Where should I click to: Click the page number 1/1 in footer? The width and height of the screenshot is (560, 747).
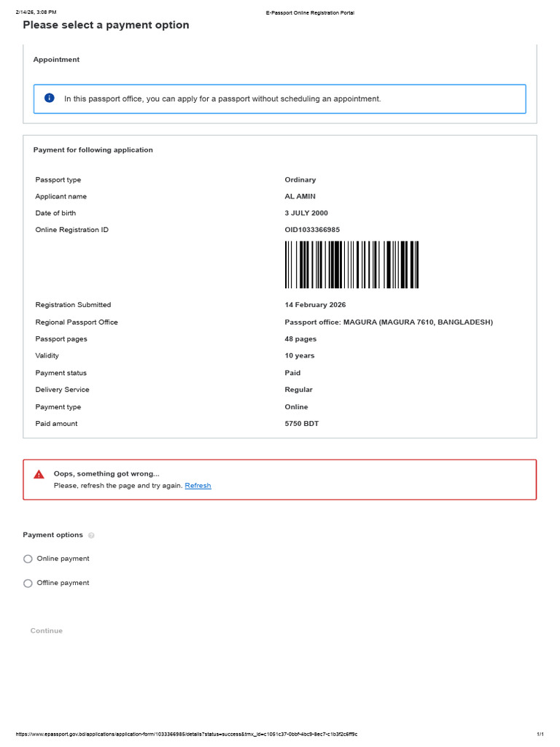click(540, 734)
